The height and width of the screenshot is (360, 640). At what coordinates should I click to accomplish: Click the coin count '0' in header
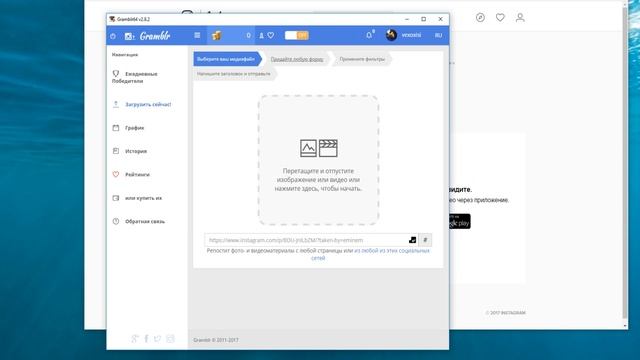pyautogui.click(x=249, y=36)
